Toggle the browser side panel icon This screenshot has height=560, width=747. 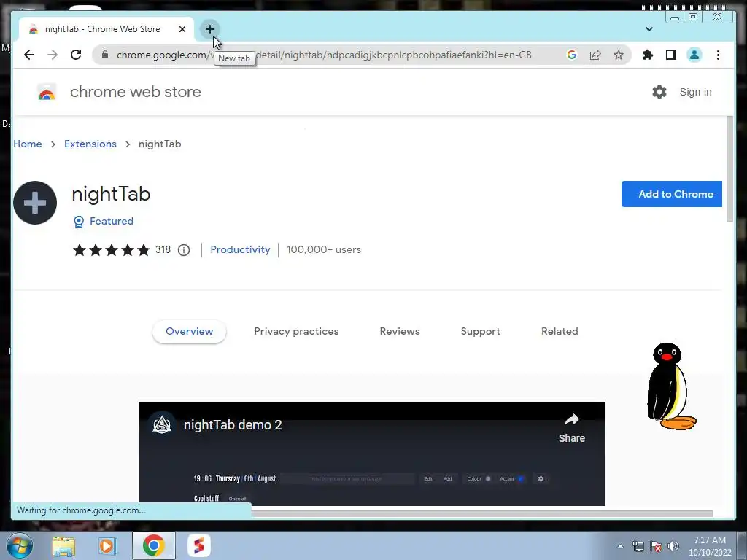[671, 55]
